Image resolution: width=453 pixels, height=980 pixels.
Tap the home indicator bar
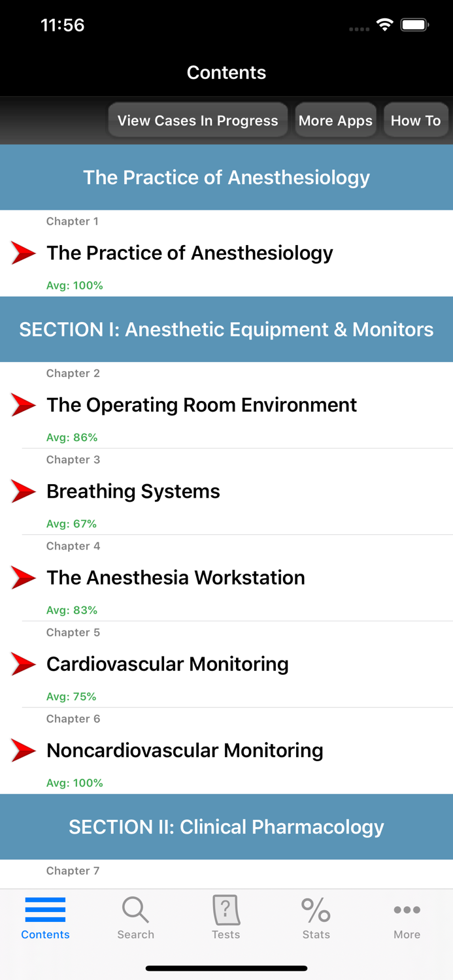coord(226,968)
